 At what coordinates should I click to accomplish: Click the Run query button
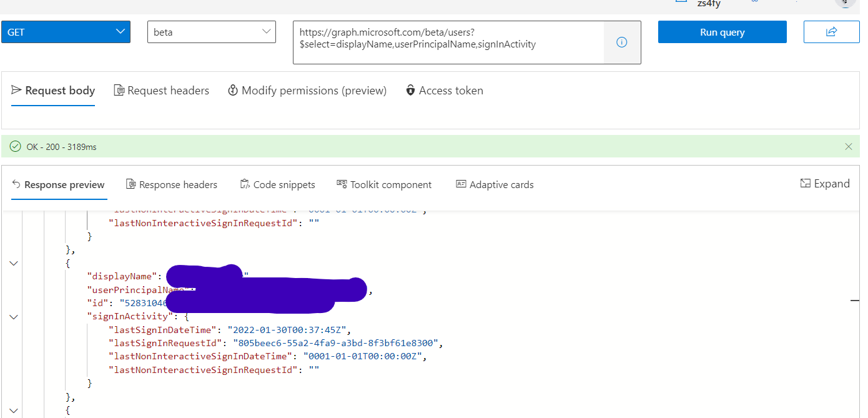click(722, 31)
